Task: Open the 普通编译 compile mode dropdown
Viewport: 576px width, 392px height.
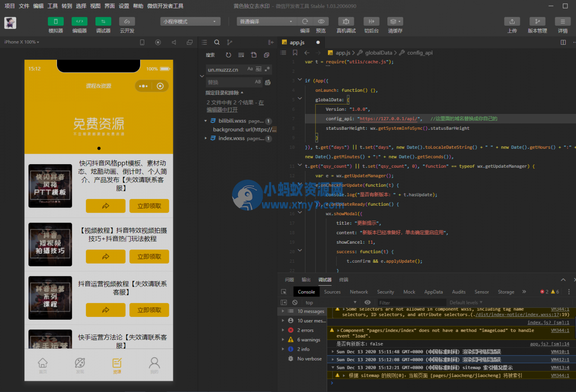Action: [266, 22]
